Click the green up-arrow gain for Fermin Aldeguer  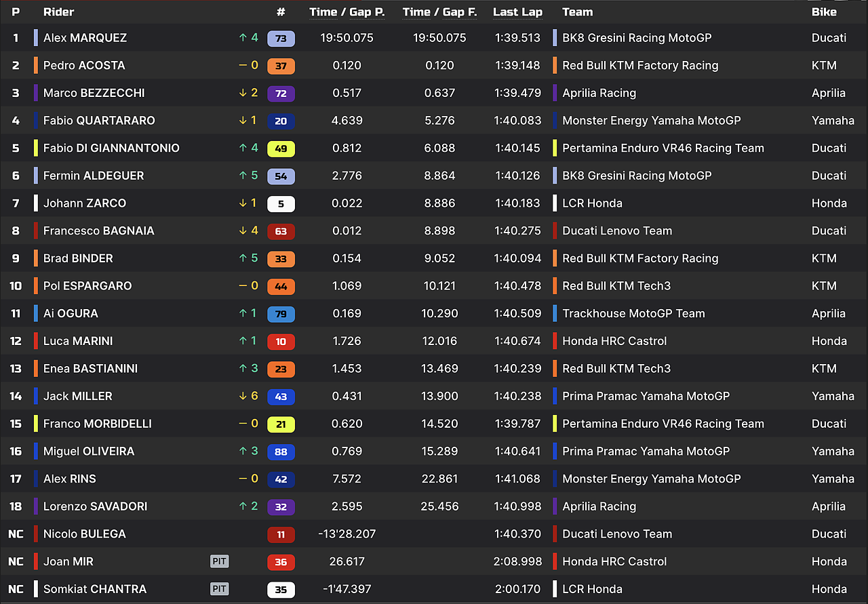tap(248, 176)
